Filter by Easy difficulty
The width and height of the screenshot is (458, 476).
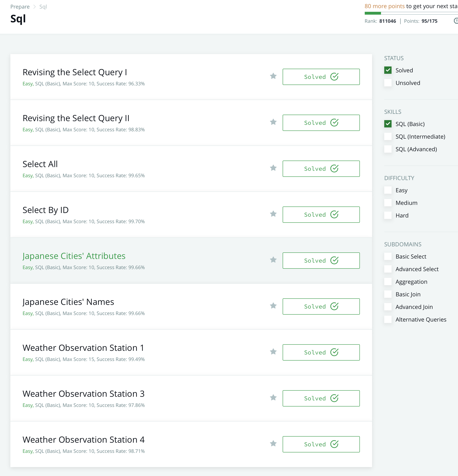pyautogui.click(x=388, y=190)
